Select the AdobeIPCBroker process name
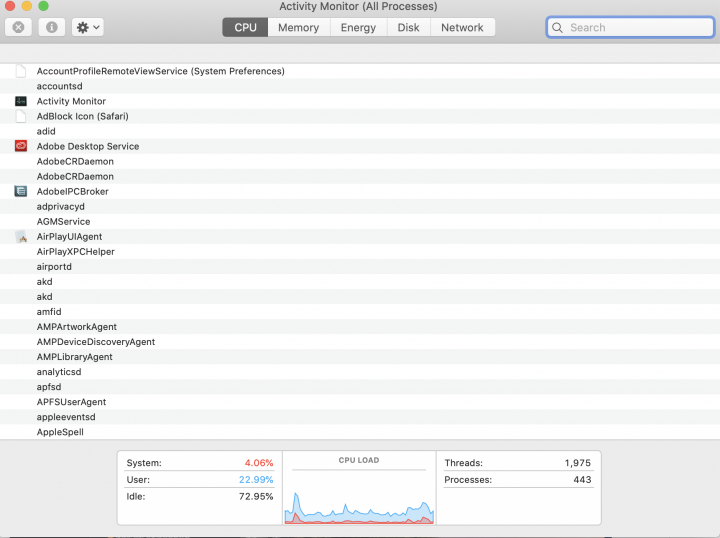This screenshot has width=720, height=538. pos(73,191)
